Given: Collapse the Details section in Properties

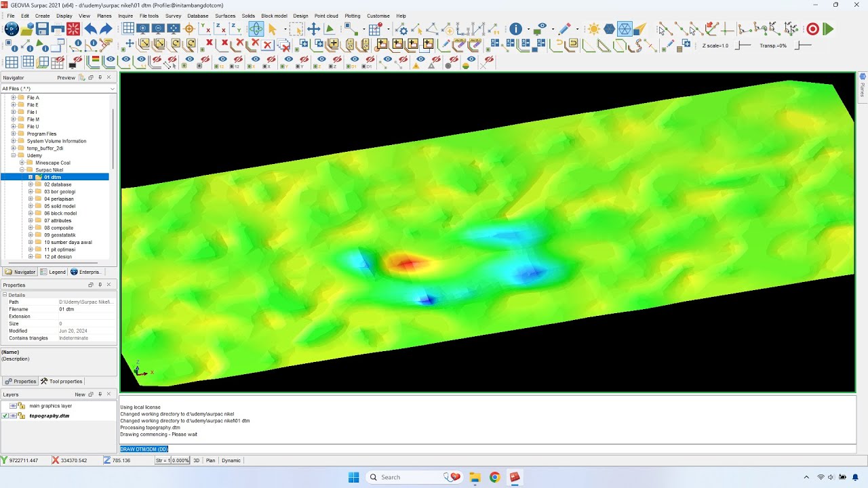Looking at the screenshot, I should click(5, 295).
